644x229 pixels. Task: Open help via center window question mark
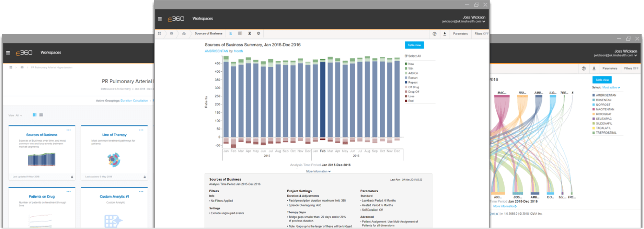(x=435, y=34)
